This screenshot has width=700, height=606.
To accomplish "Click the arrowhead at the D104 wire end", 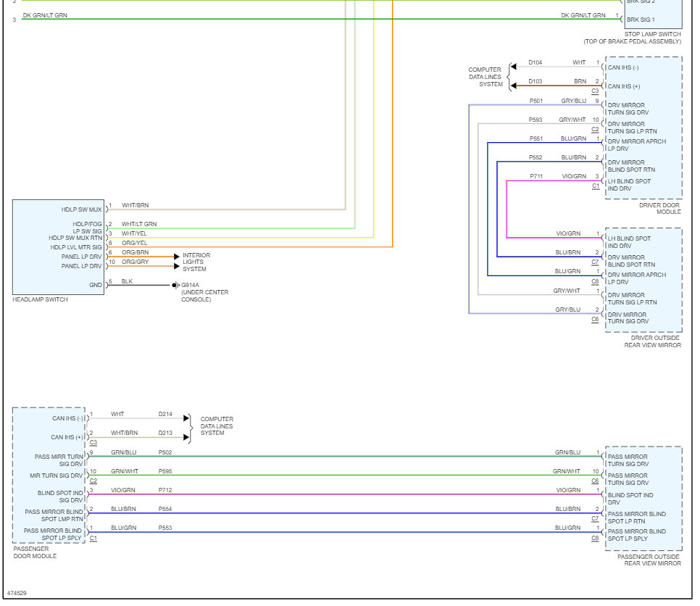I will click(513, 67).
